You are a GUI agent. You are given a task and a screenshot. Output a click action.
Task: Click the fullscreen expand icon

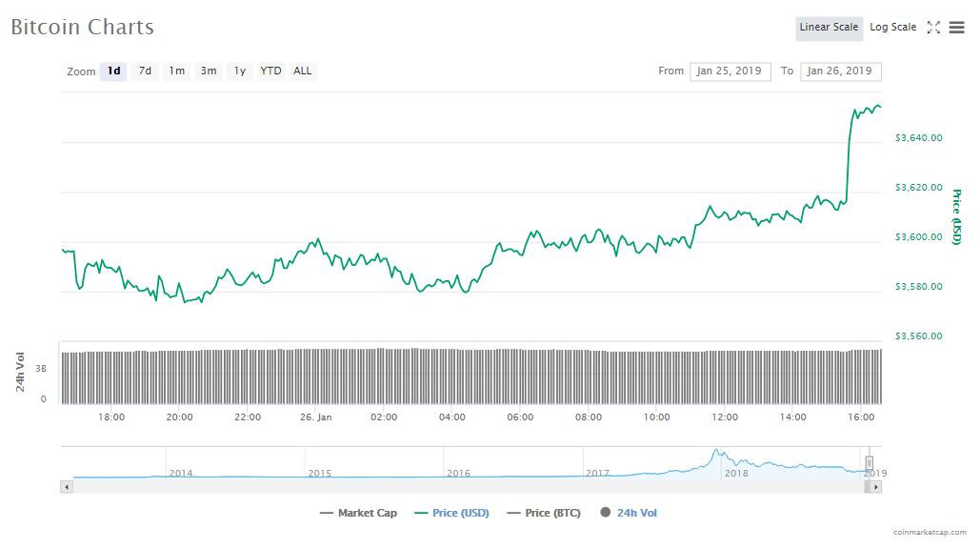[933, 28]
